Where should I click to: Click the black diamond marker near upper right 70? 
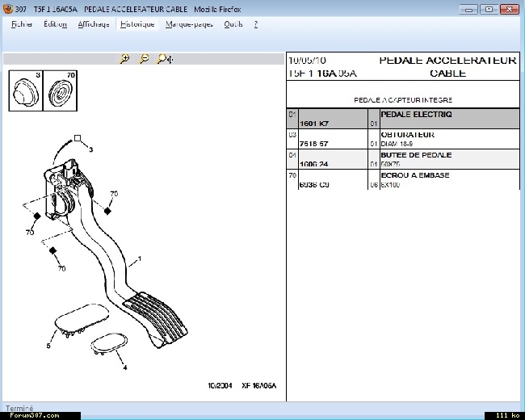(107, 211)
